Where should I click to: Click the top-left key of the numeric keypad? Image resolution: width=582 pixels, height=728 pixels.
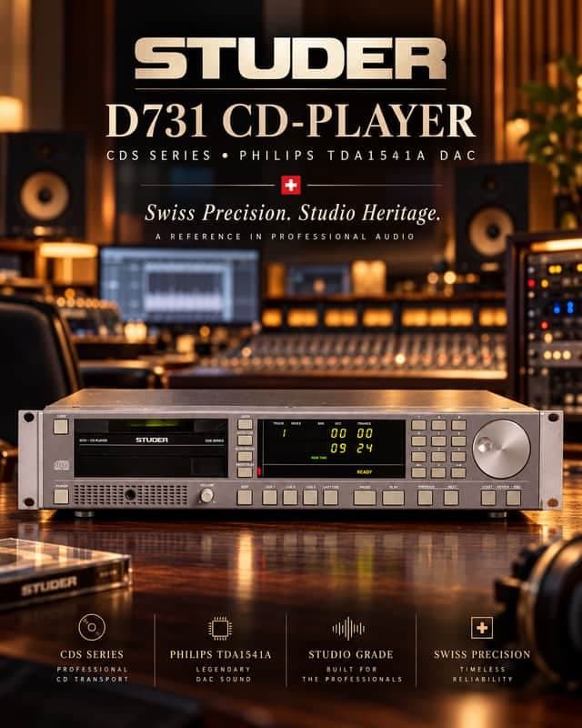click(418, 425)
